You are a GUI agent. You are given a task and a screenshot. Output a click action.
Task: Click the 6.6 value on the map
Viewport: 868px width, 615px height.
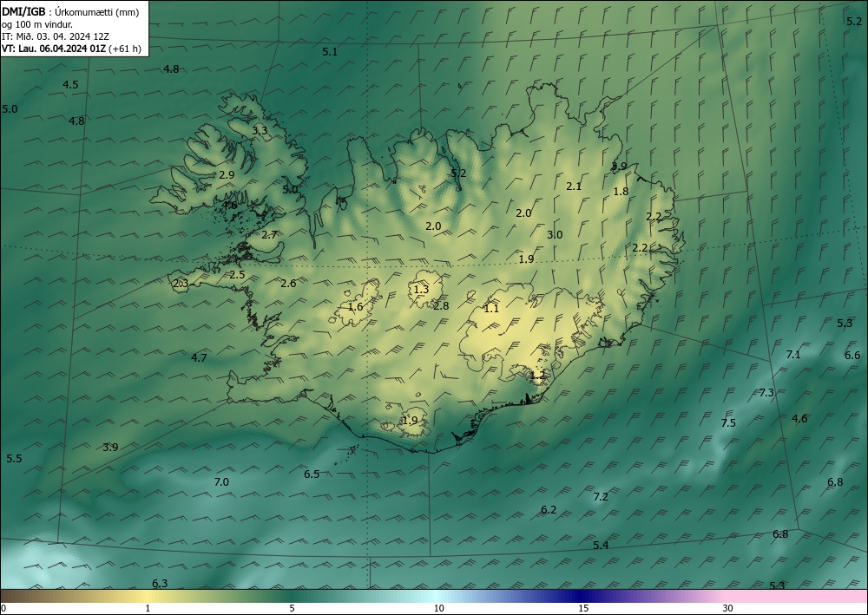coord(852,356)
